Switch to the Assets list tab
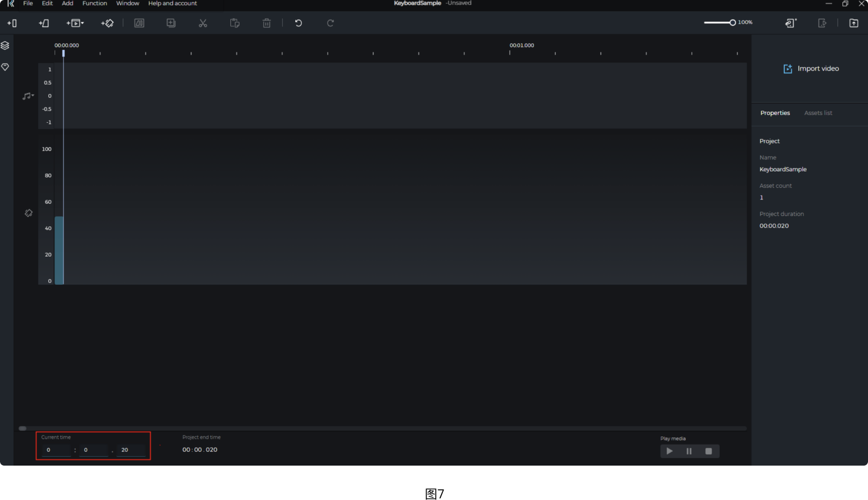The width and height of the screenshot is (868, 500). 818,113
